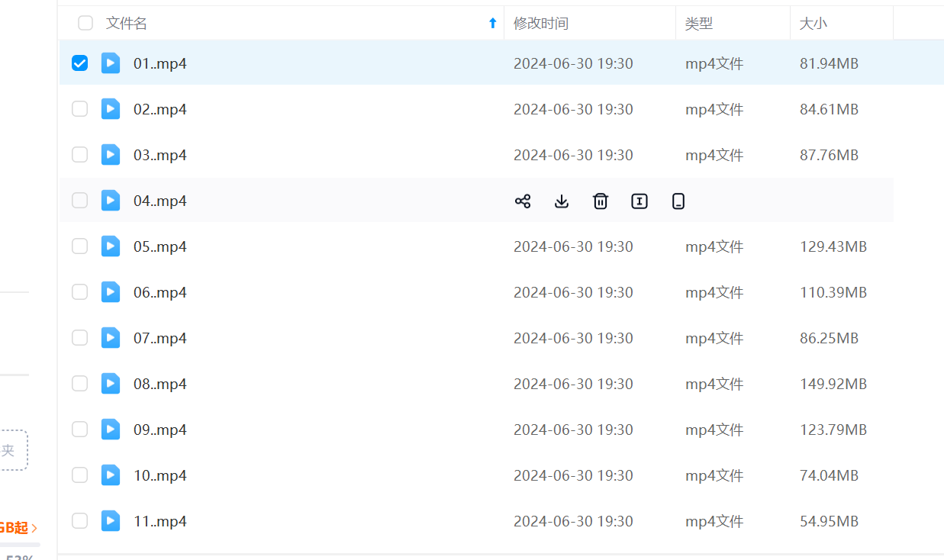Click the phone icon on the 04..mp4 row
The height and width of the screenshot is (560, 944).
[x=678, y=201]
